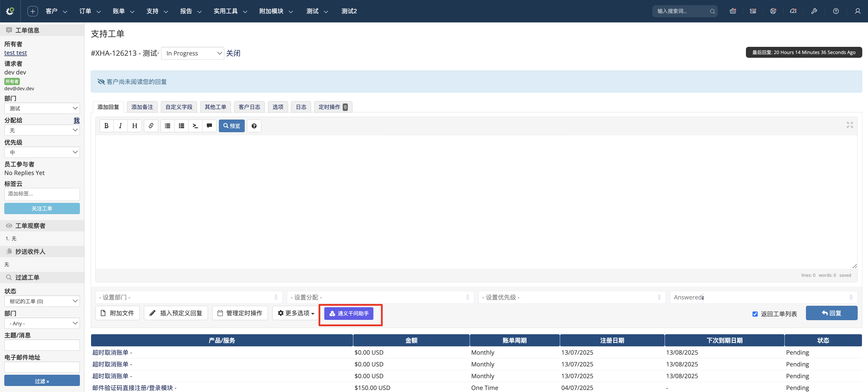This screenshot has height=392, width=868.
Task: Open the In Progress status dropdown
Action: click(192, 53)
